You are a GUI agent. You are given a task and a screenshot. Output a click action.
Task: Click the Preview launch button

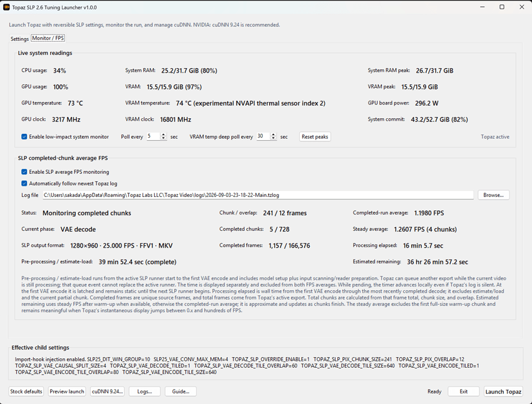click(x=67, y=391)
